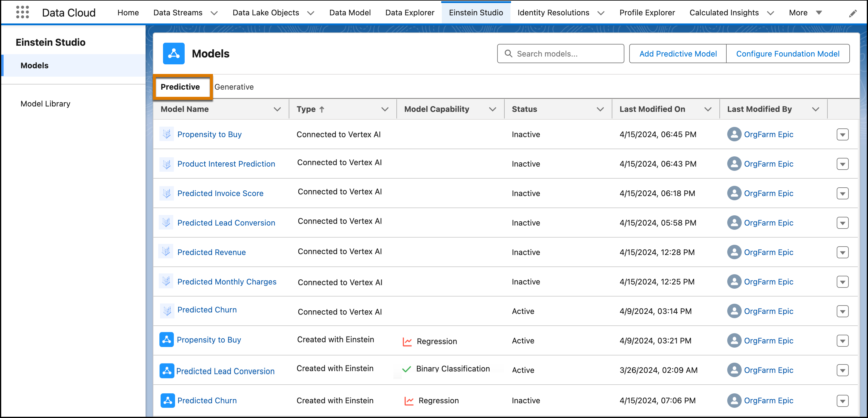Click the user avatar in the 05:58 PM row

click(x=734, y=223)
